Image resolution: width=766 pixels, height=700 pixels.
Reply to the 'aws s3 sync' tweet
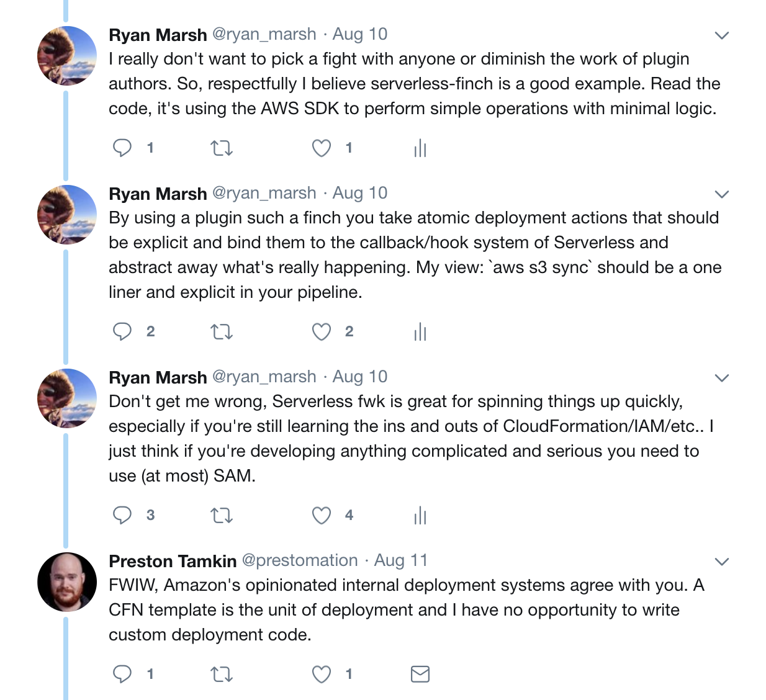click(x=122, y=331)
